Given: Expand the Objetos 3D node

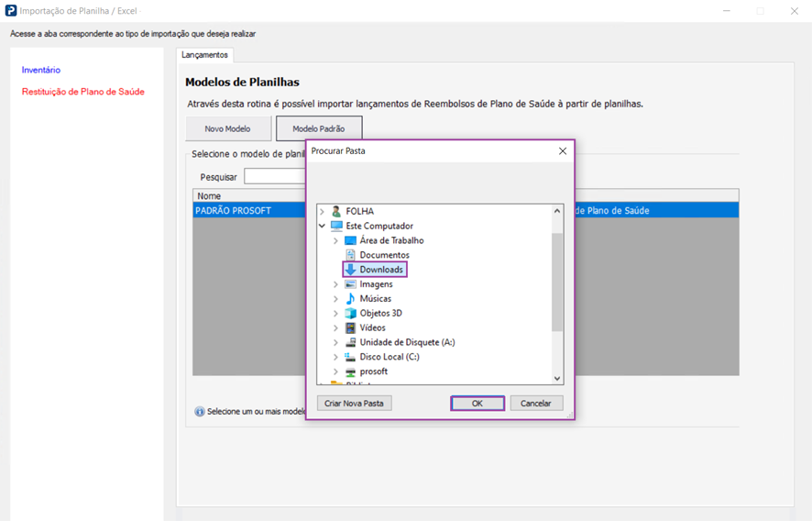Looking at the screenshot, I should (335, 313).
